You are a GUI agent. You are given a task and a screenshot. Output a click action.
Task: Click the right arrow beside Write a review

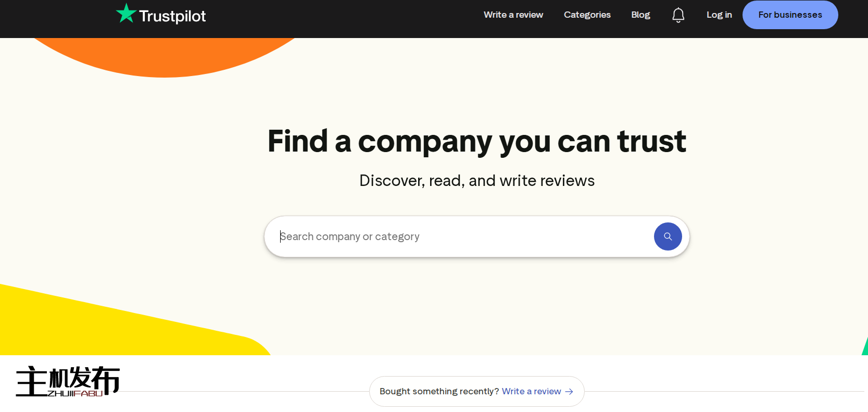coord(569,392)
